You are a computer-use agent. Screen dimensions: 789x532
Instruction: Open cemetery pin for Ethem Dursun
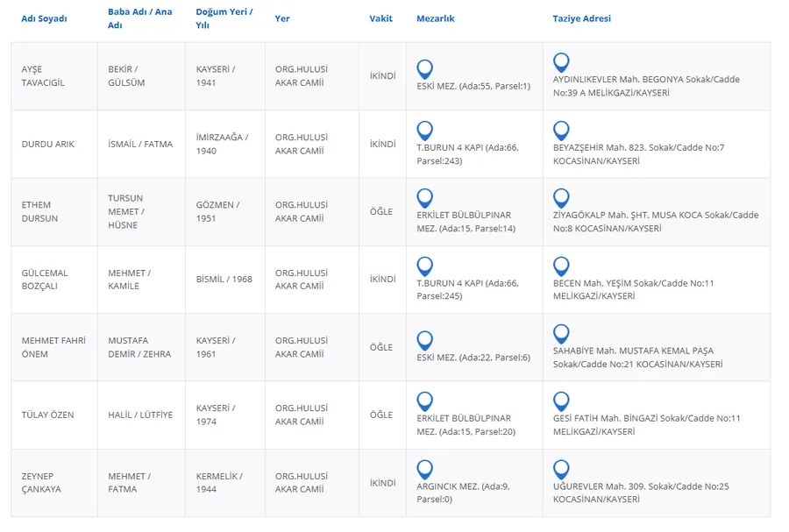point(425,198)
